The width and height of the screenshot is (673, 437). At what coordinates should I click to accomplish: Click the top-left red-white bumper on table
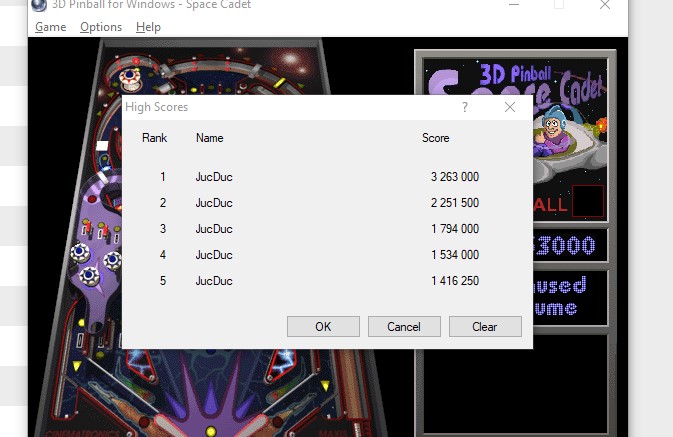(x=130, y=79)
